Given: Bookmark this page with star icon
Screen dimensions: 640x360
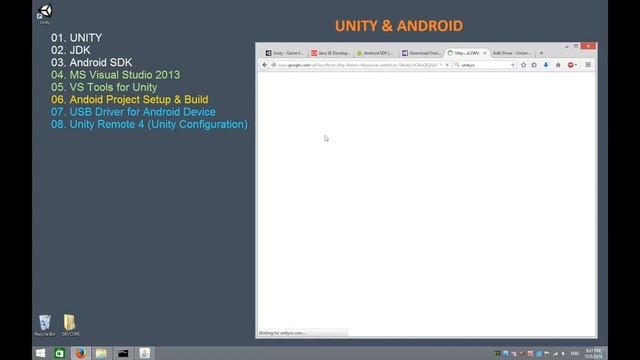Looking at the screenshot, I should pos(523,65).
